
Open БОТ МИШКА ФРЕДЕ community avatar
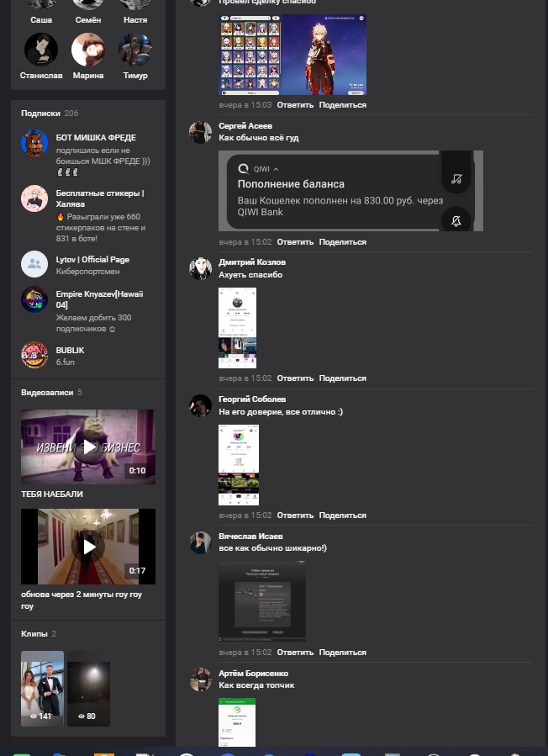34,143
